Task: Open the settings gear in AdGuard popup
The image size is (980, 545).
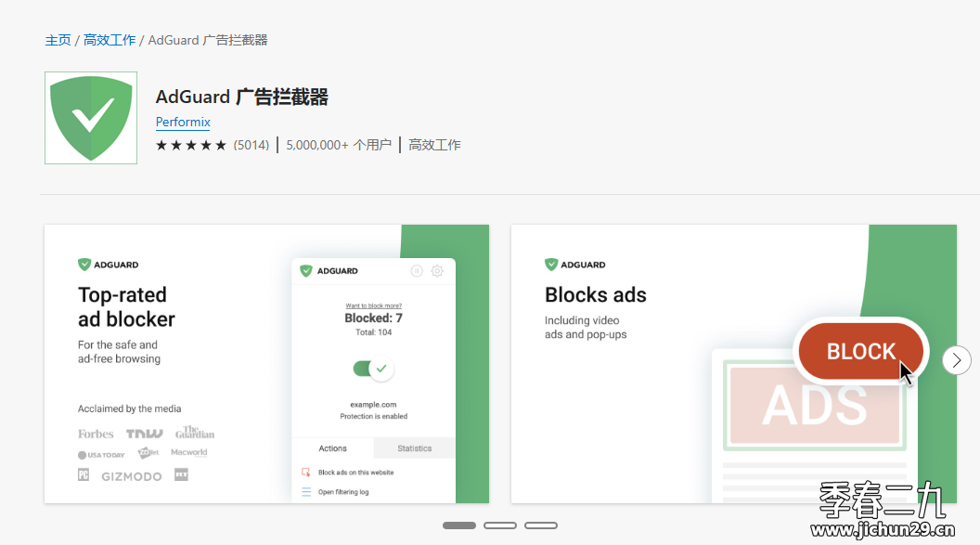Action: (x=437, y=270)
